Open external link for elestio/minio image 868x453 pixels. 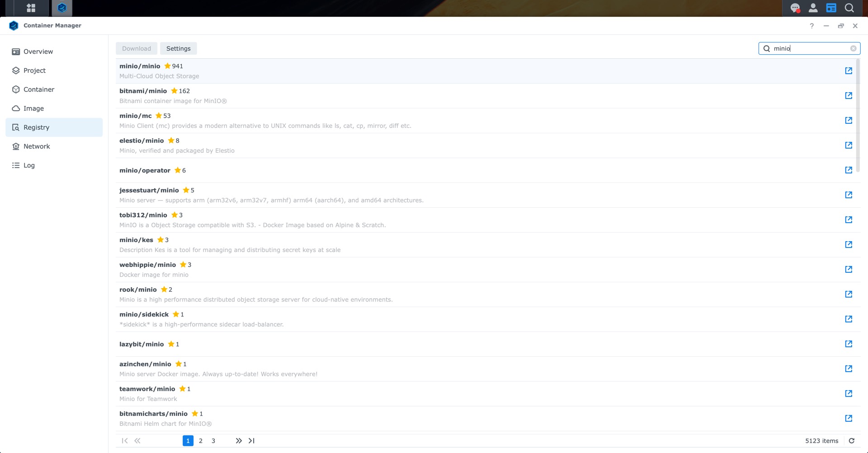pyautogui.click(x=849, y=145)
